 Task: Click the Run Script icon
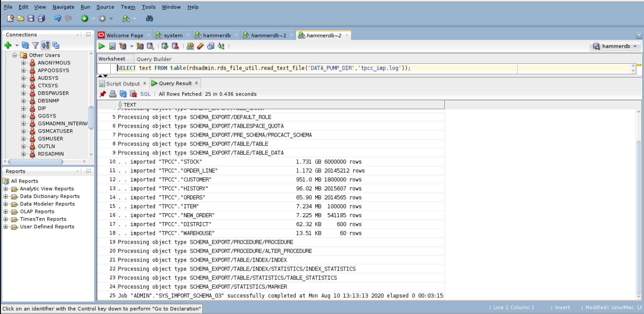click(112, 46)
